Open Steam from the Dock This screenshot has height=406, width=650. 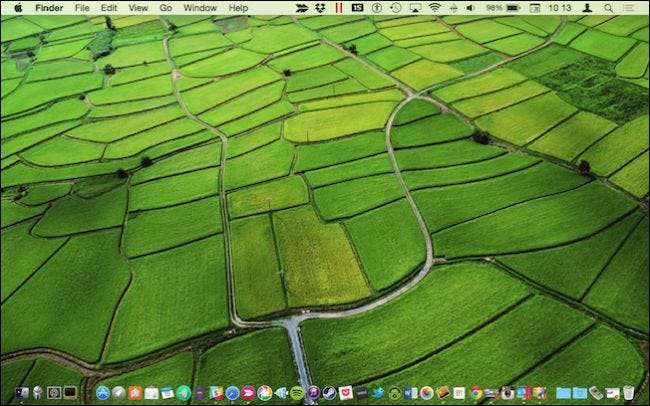click(329, 393)
